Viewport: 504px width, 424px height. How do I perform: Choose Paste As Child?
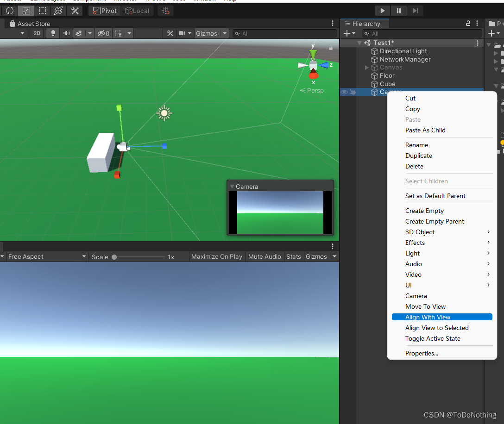(x=442, y=130)
